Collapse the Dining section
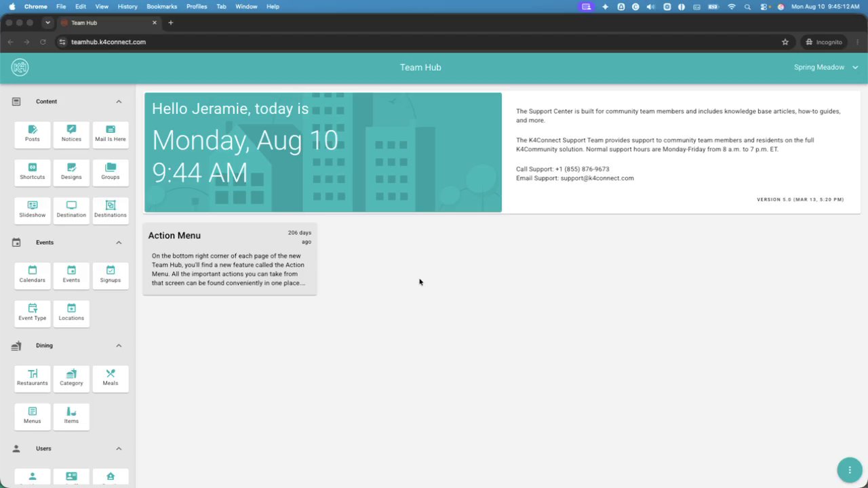 point(119,346)
